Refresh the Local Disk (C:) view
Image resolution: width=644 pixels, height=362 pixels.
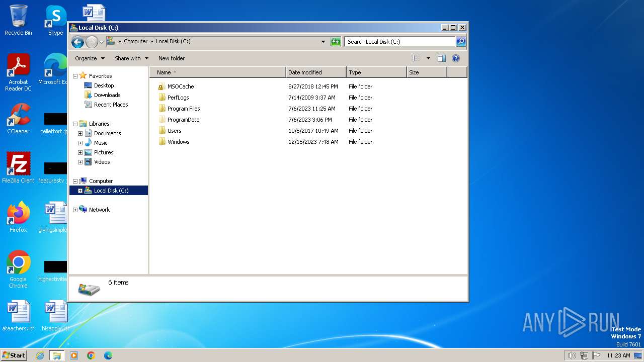click(336, 42)
